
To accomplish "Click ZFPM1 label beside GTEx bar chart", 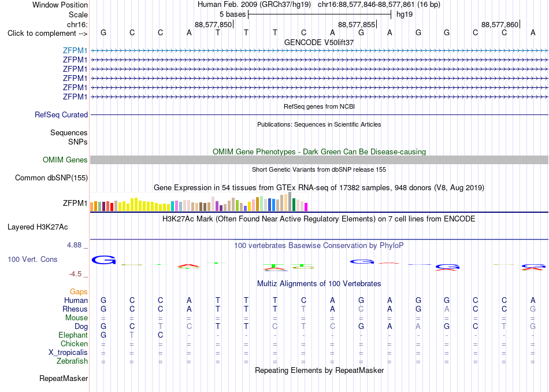I will coord(75,203).
